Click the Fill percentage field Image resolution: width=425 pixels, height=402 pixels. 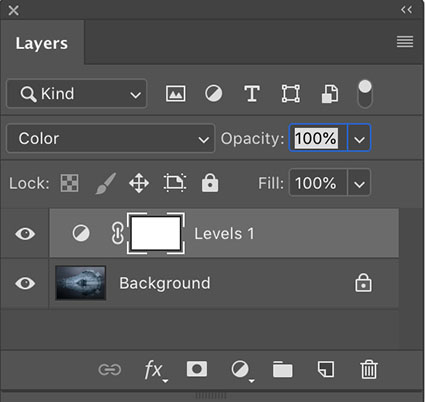coord(318,183)
